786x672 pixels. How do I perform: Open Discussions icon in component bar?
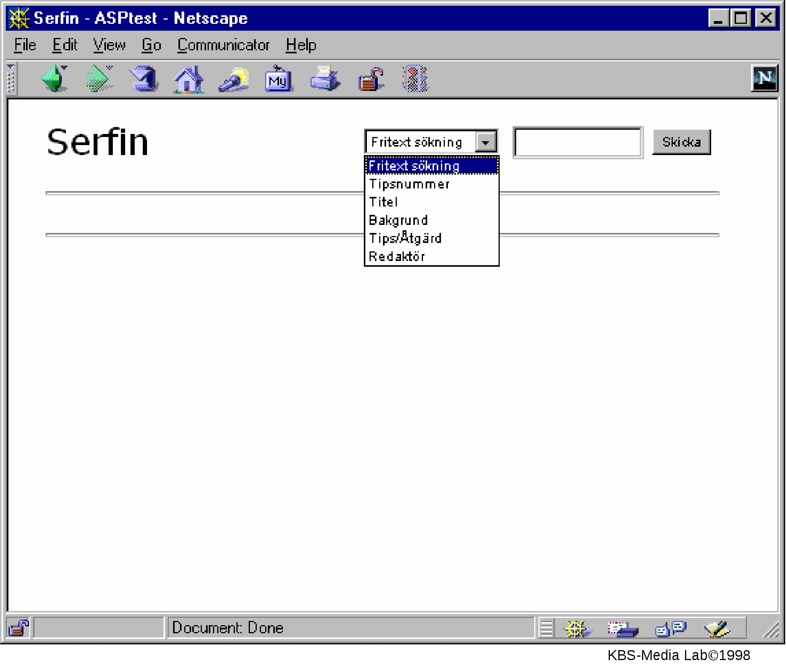pos(670,629)
